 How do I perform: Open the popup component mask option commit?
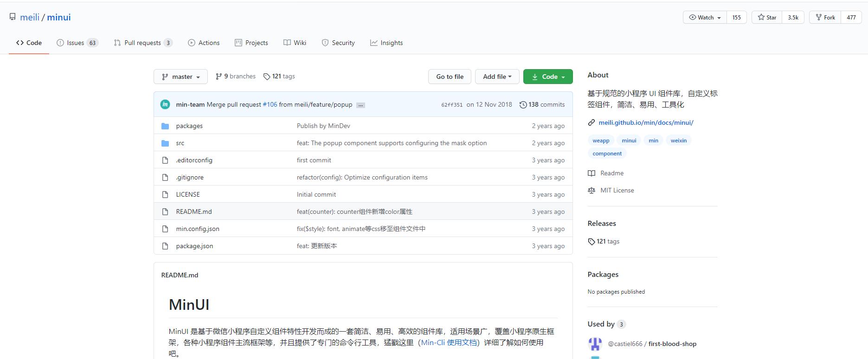pos(392,143)
